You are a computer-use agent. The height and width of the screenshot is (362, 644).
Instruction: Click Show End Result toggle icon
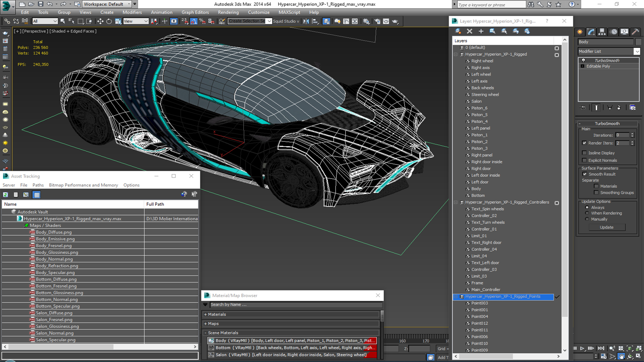596,108
